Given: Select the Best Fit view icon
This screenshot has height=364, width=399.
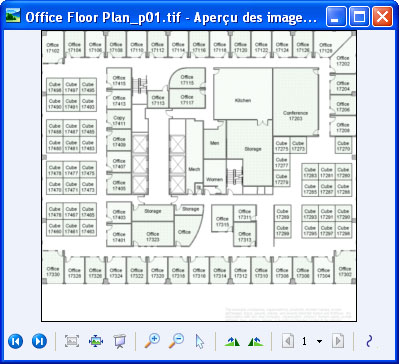Looking at the screenshot, I should click(x=72, y=341).
